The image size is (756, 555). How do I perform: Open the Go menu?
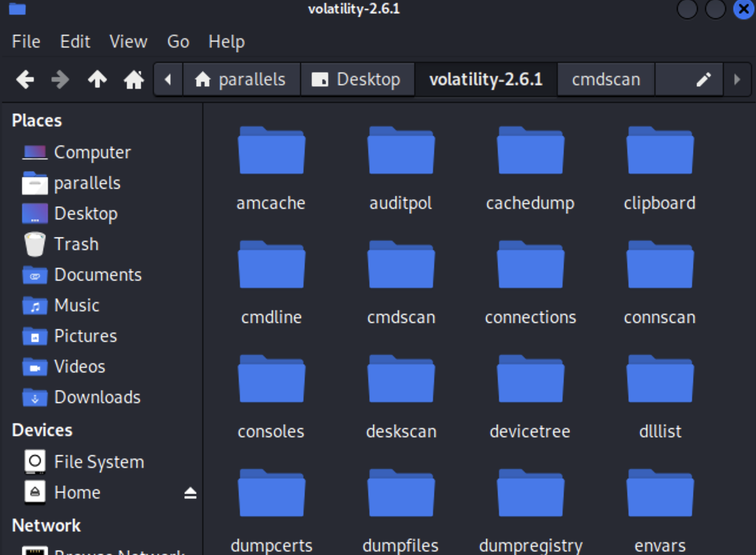[178, 42]
